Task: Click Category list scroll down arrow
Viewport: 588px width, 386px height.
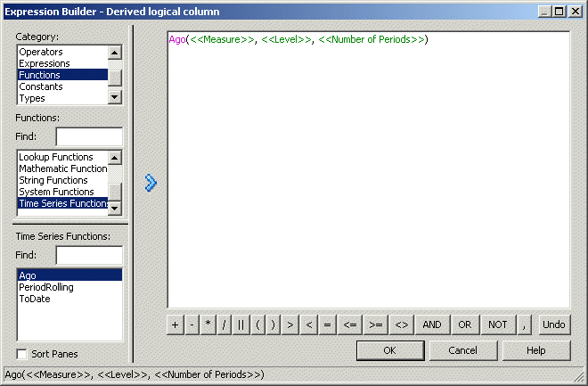Action: tap(115, 97)
